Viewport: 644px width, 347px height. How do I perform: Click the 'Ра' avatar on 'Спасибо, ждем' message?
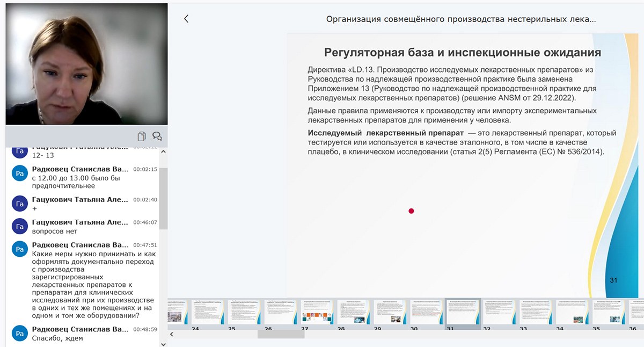pos(19,334)
